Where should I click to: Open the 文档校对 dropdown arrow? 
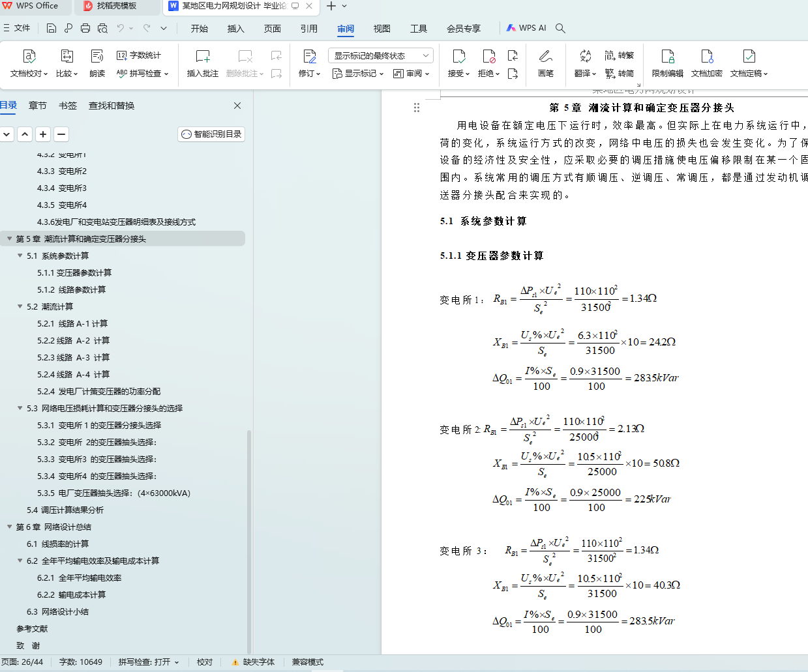coord(46,74)
